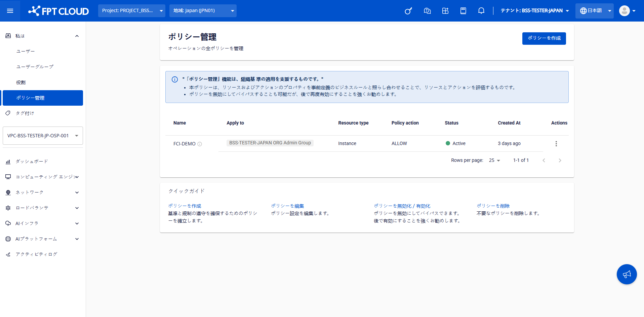Change rows per page from 25
Image resolution: width=644 pixels, height=317 pixels.
[494, 161]
